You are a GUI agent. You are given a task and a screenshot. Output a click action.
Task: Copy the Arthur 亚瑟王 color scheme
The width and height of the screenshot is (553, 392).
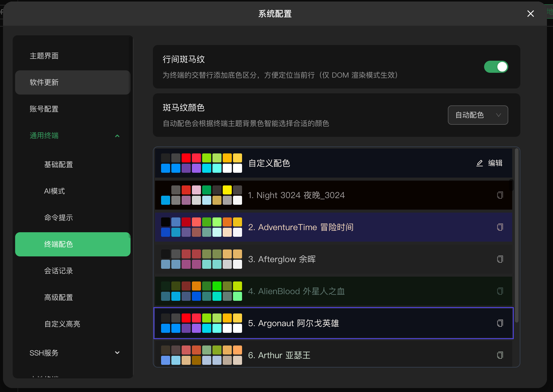tap(500, 355)
